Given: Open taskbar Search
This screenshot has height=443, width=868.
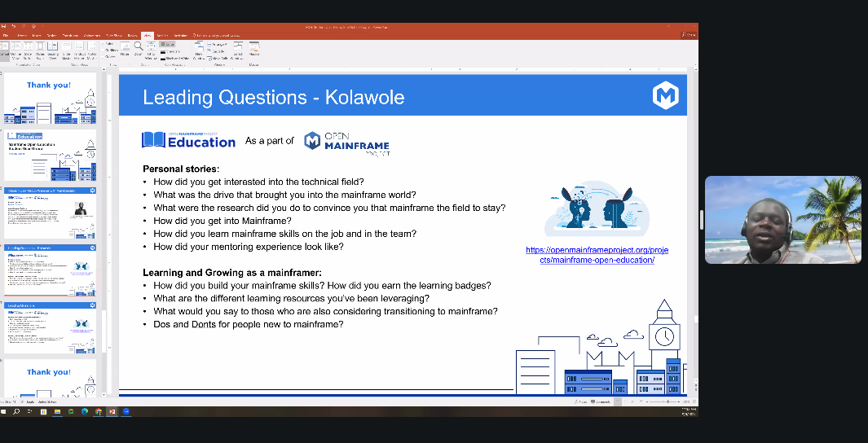Looking at the screenshot, I should point(16,411).
